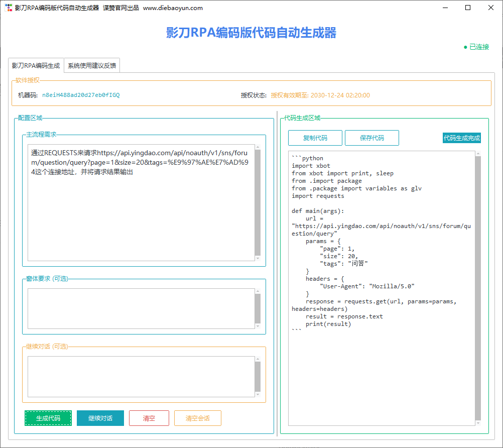503x448 pixels.
Task: Switch to 影刀RPA编码生成 tab
Action: click(36, 65)
